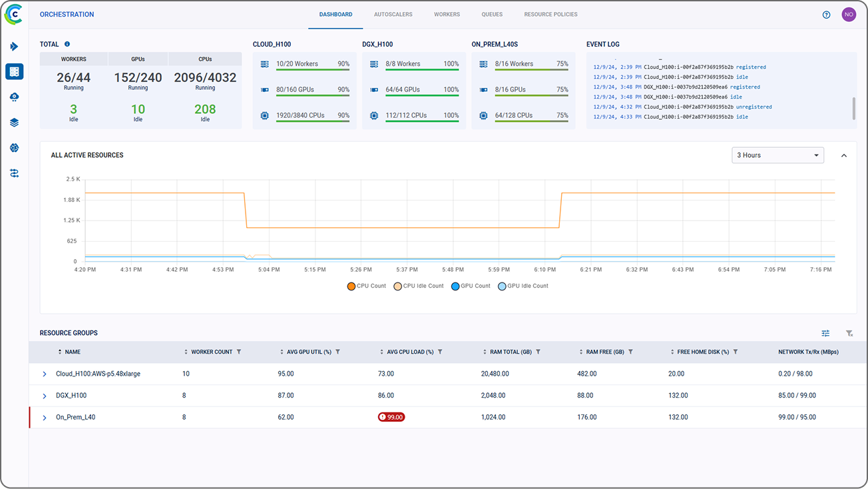Image resolution: width=868 pixels, height=489 pixels.
Task: Click the user avatar labeled NO
Action: [849, 14]
